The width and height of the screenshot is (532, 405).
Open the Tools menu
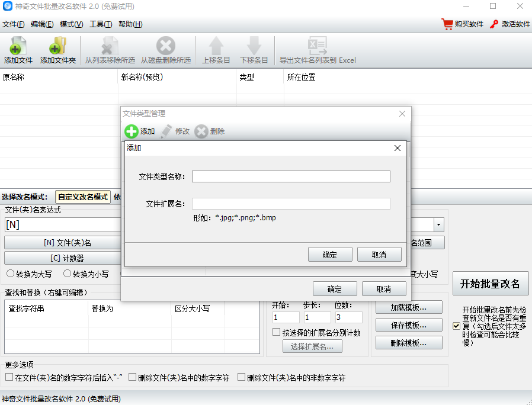coord(101,24)
